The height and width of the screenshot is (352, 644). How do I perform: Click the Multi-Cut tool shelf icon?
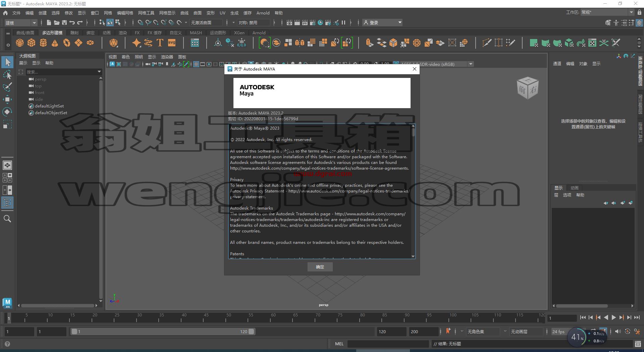(487, 43)
